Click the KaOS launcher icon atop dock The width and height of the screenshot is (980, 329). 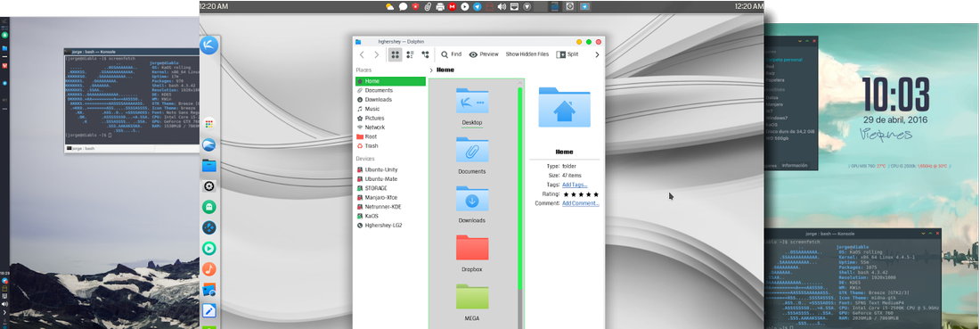click(x=208, y=45)
